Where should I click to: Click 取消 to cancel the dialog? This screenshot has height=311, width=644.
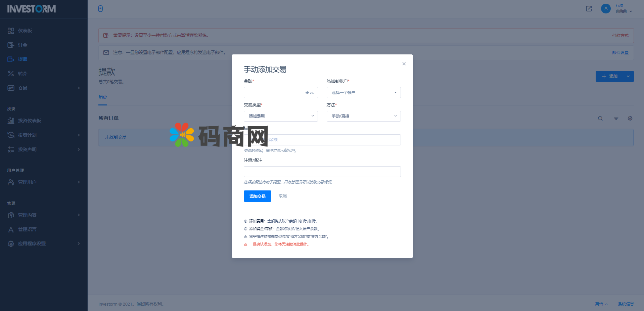coord(282,196)
